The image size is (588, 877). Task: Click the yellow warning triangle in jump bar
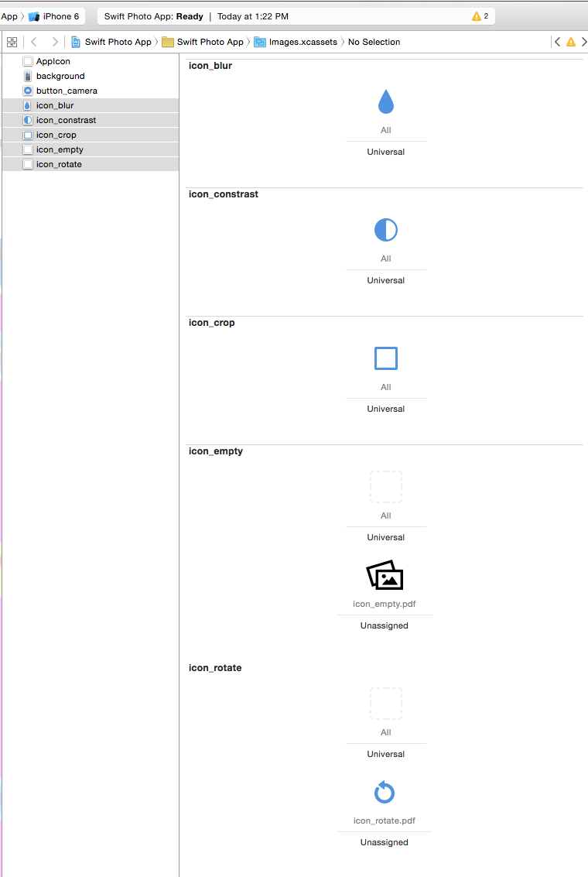click(571, 42)
